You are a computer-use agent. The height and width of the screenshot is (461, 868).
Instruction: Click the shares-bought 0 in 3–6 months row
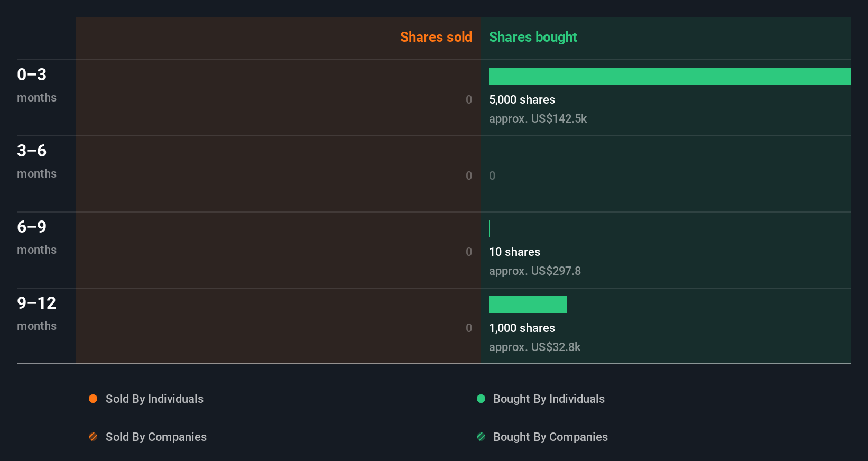(x=492, y=176)
